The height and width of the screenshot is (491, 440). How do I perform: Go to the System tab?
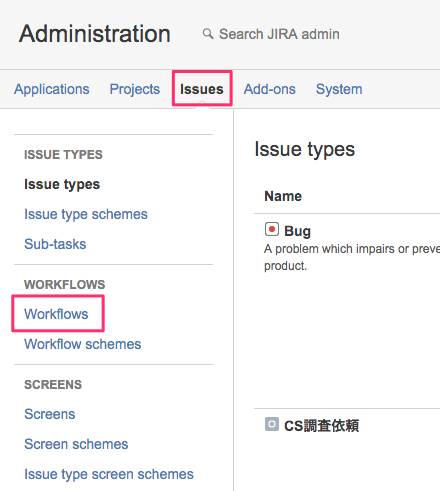pyautogui.click(x=339, y=89)
